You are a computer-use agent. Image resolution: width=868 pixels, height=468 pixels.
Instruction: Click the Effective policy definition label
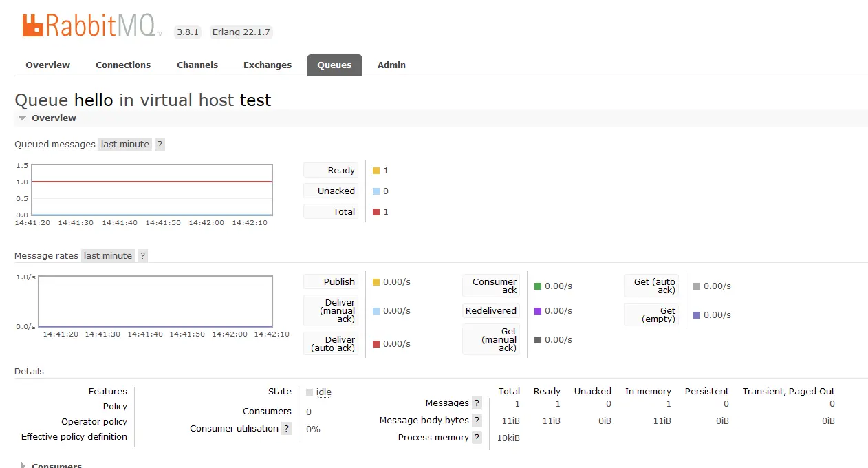pos(74,436)
